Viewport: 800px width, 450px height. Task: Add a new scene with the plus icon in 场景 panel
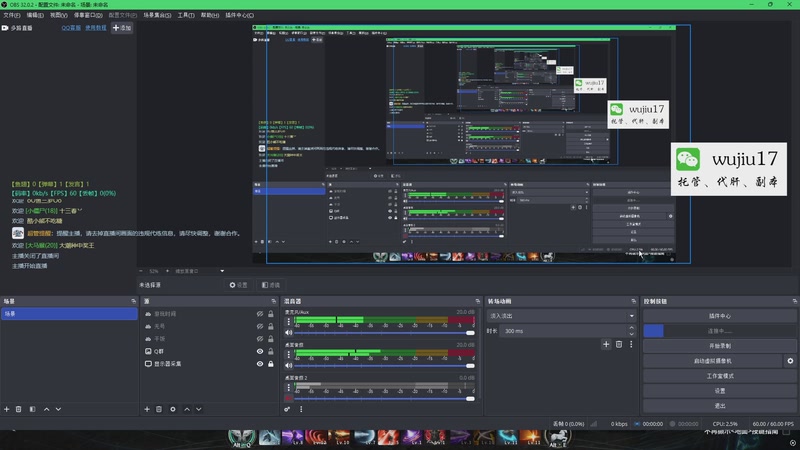[7, 409]
